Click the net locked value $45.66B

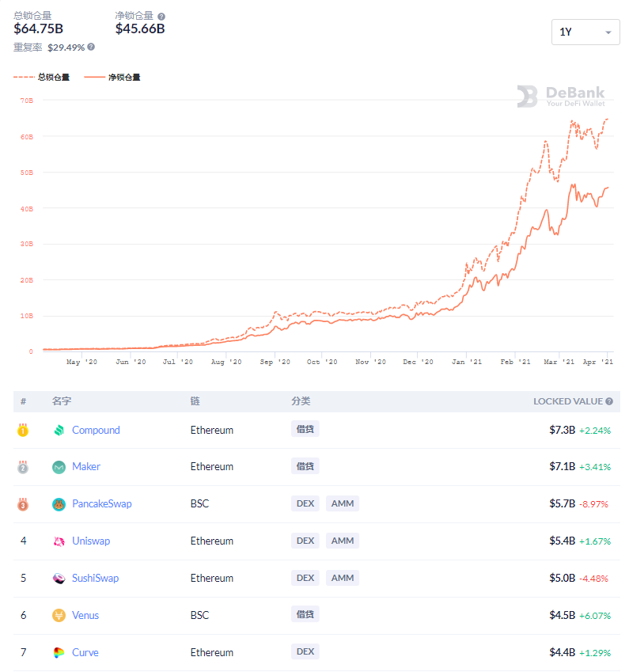pos(140,28)
